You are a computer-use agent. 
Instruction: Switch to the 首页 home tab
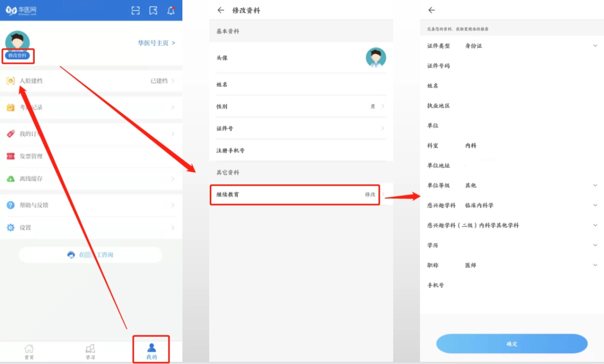pyautogui.click(x=29, y=351)
